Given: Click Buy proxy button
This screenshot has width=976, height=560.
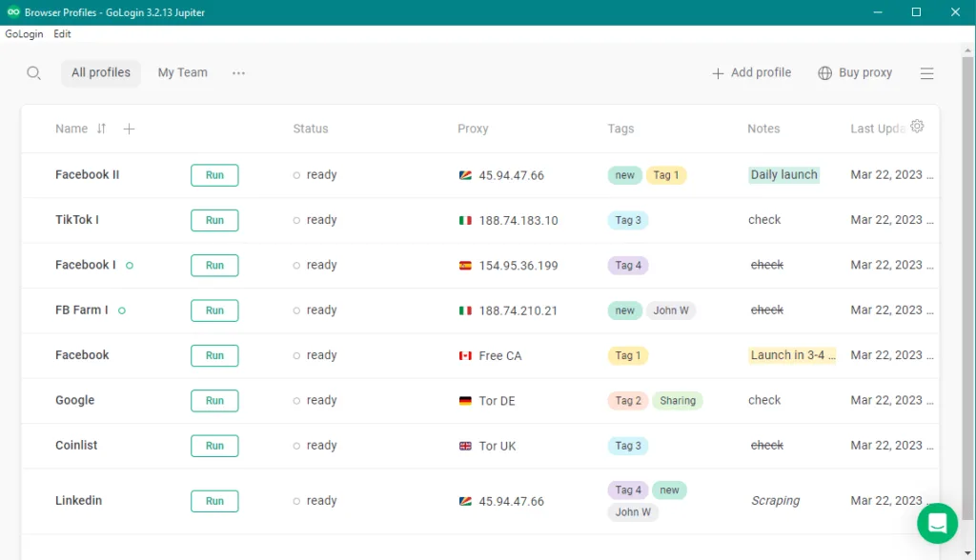Looking at the screenshot, I should pos(855,72).
